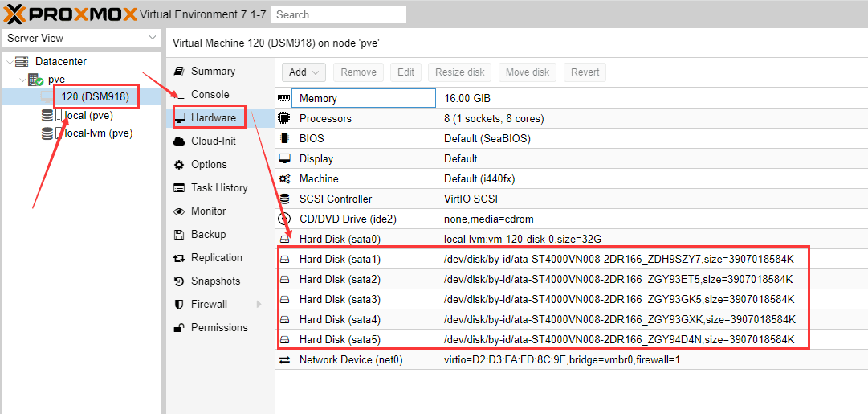868x414 pixels.
Task: Select Hard Disk (sata4) row
Action: pyautogui.click(x=571, y=319)
